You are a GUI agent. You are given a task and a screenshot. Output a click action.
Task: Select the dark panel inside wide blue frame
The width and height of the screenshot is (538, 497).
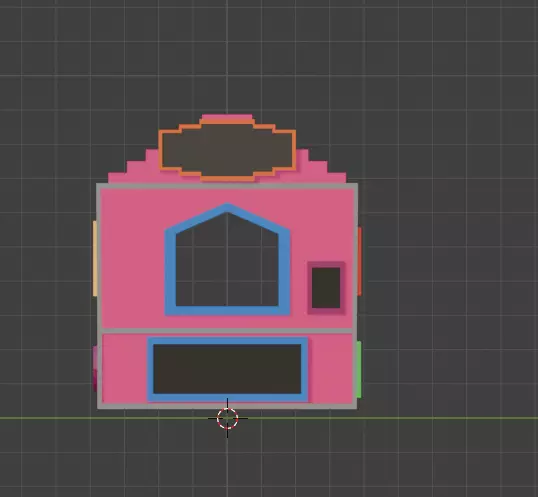[x=227, y=369]
